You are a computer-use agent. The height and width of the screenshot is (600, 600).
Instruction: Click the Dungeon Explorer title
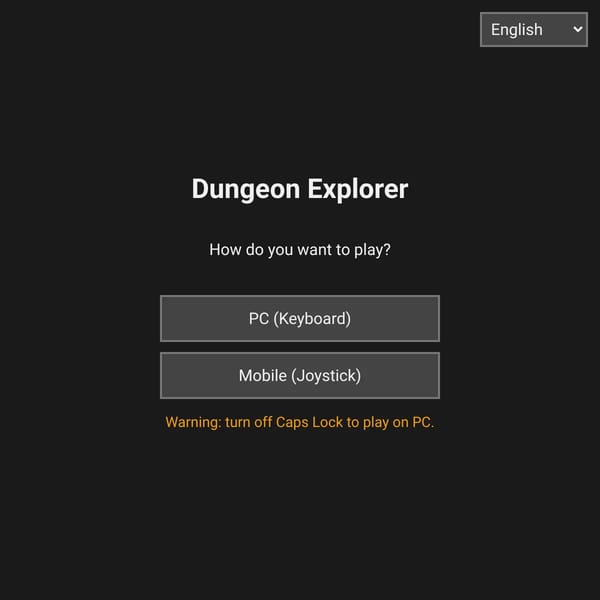click(300, 189)
